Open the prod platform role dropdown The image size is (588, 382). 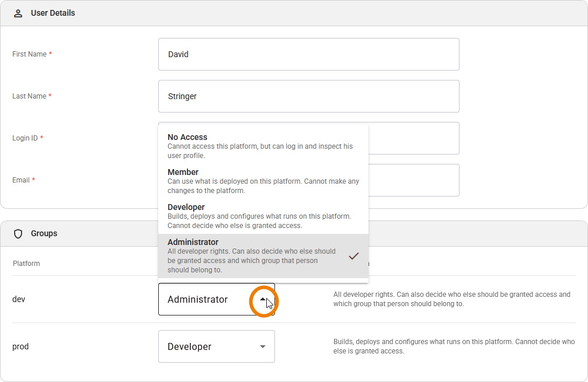pos(217,346)
